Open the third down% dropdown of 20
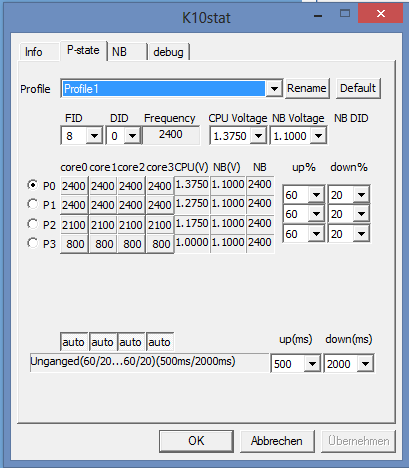Screen dimensions: 409x468 pyautogui.click(x=361, y=234)
